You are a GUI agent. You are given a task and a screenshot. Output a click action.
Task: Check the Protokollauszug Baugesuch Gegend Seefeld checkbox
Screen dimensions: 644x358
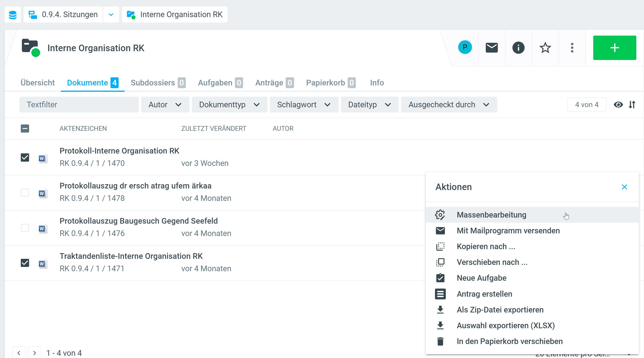pyautogui.click(x=25, y=228)
